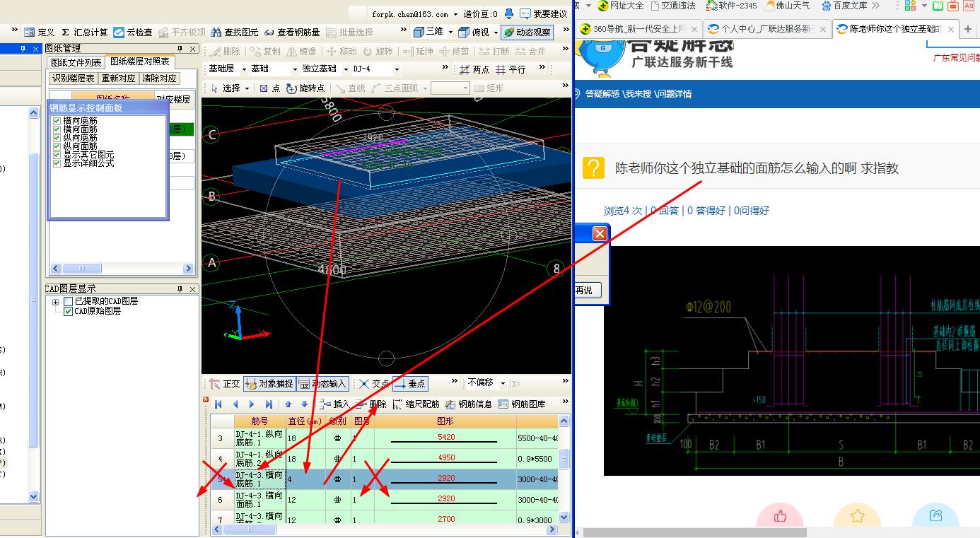
Task: Open 缩尺配筋 scaled reinforcement
Action: pos(416,404)
